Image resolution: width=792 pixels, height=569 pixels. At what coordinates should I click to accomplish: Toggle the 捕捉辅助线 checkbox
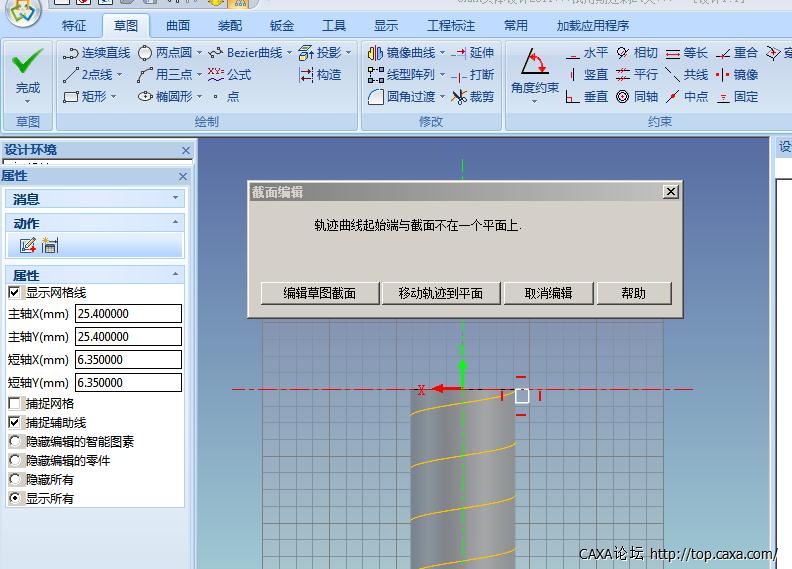click(x=14, y=423)
